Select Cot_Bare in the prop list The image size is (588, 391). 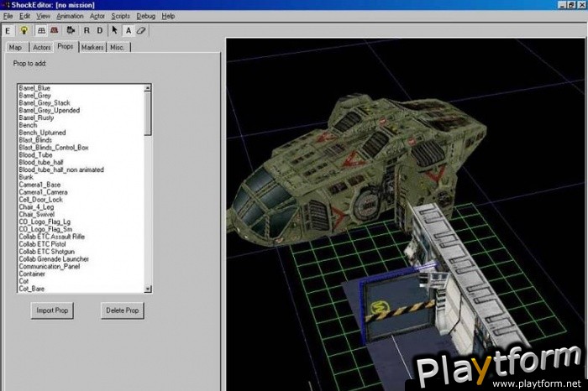coord(32,289)
